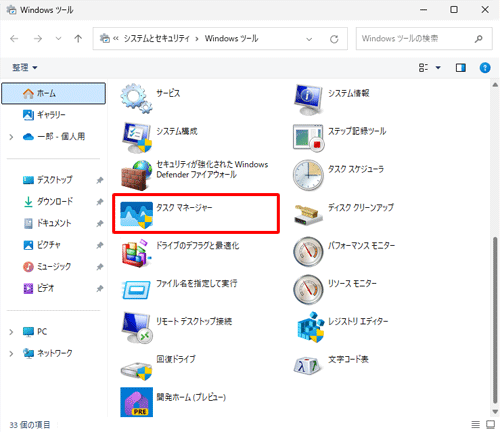Click the pin beside ピクチャ
The height and width of the screenshot is (432, 500).
[100, 245]
